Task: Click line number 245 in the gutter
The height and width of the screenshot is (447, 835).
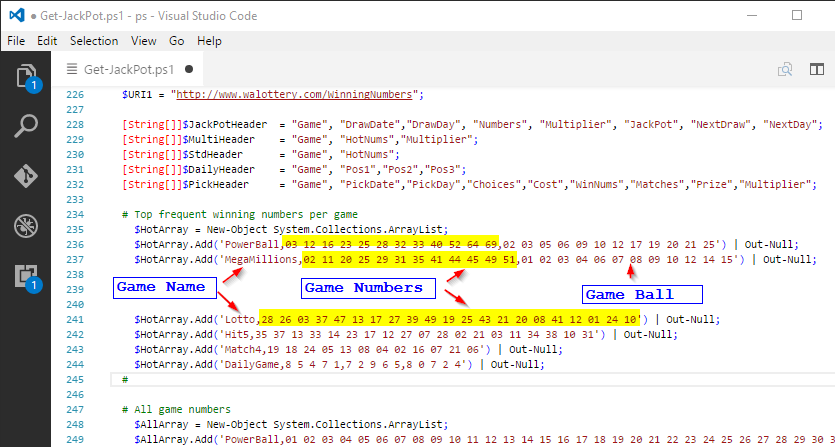Action: pos(75,380)
